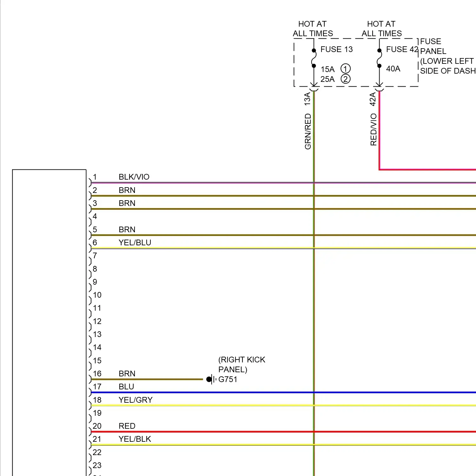The height and width of the screenshot is (476, 476).
Task: Click the Fuse 13 fuse symbol
Action: [314, 58]
